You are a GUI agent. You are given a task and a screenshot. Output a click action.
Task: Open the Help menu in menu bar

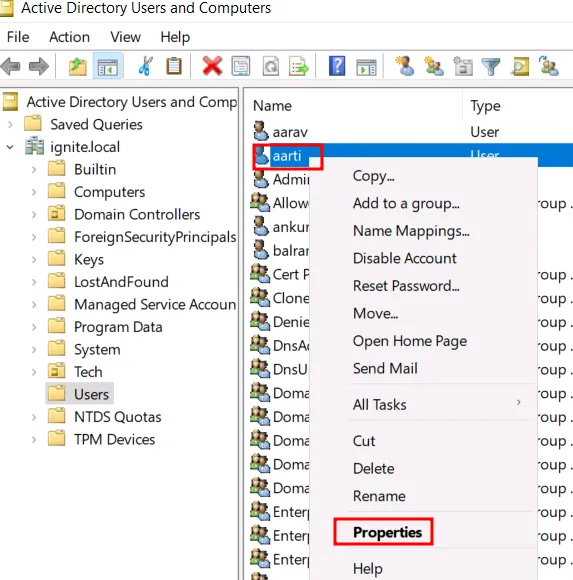point(175,37)
